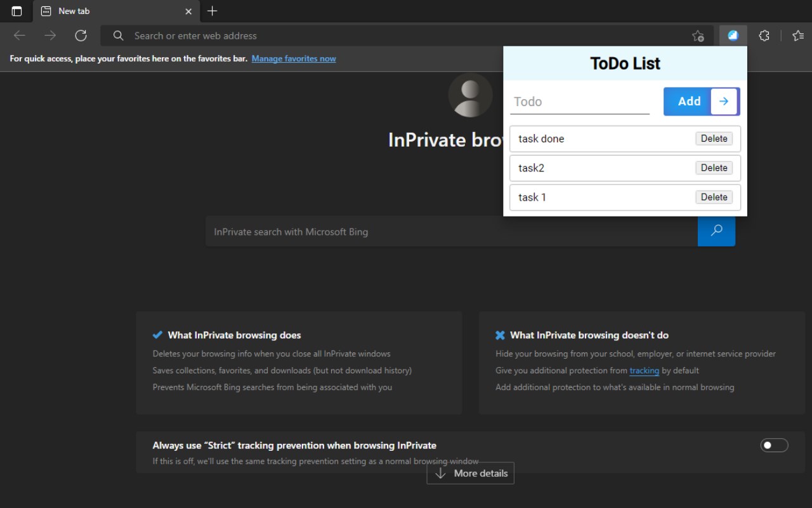Open the Extensions puzzle icon
This screenshot has height=508, width=812.
click(764, 36)
